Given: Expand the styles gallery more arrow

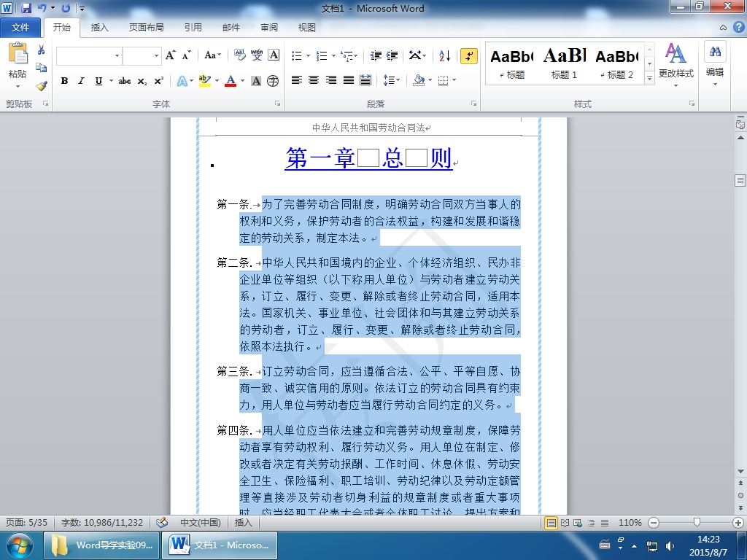Looking at the screenshot, I should (x=649, y=78).
